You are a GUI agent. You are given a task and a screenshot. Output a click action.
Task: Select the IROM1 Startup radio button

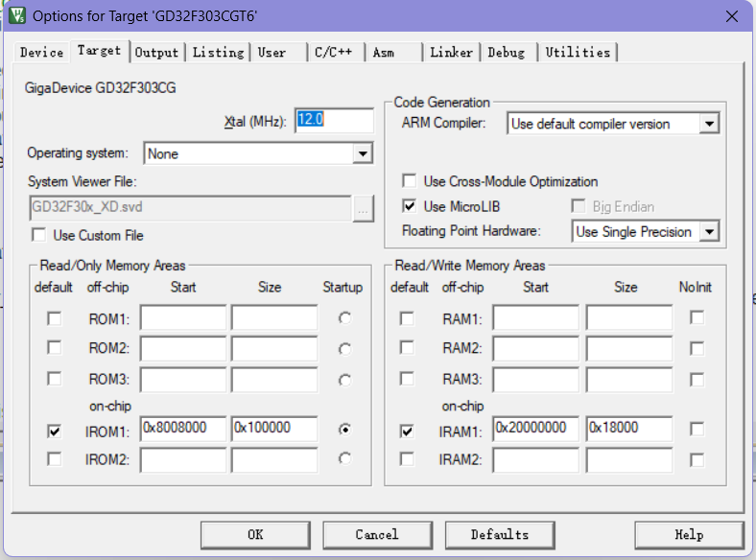pos(343,431)
